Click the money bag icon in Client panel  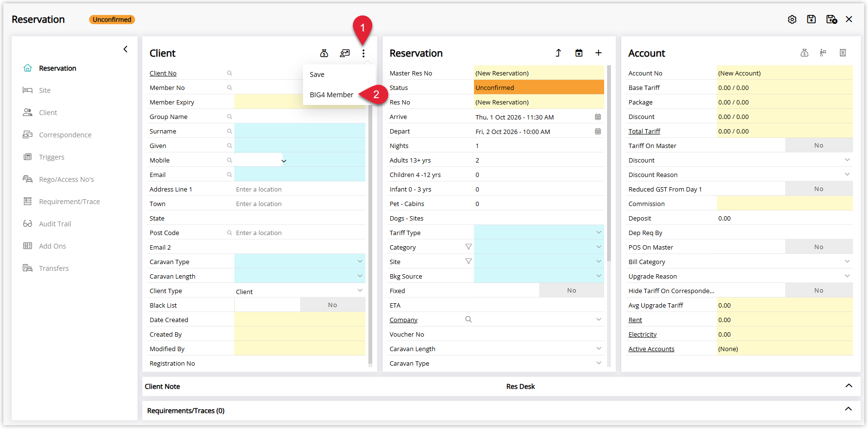click(x=324, y=53)
